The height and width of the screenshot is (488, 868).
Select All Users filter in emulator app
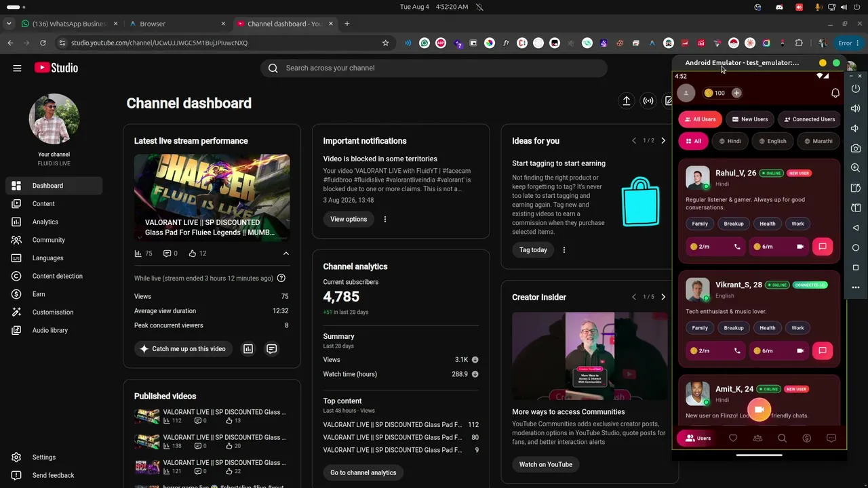[x=700, y=119]
